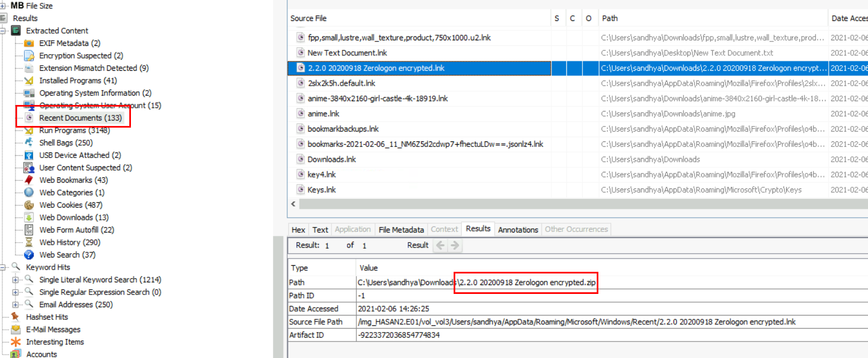Switch to the Text tab
This screenshot has width=868, height=358.
[320, 230]
